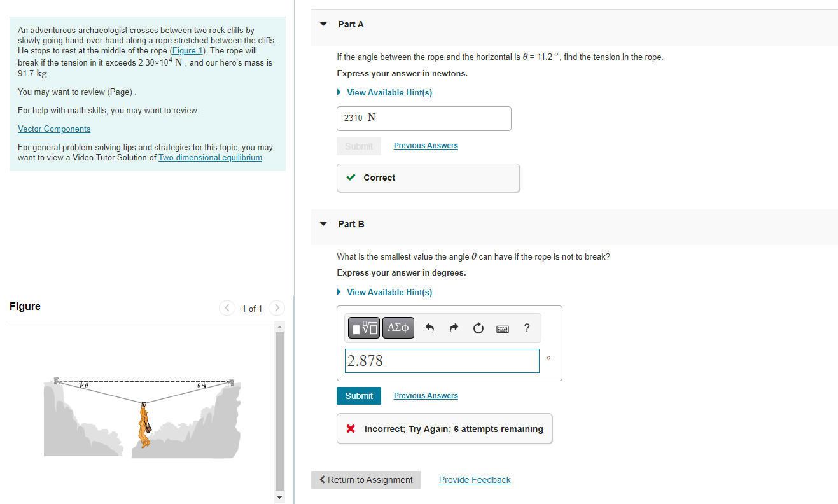Open answer toolbar help question mark
Viewport: 838px width, 504px height.
[x=526, y=328]
